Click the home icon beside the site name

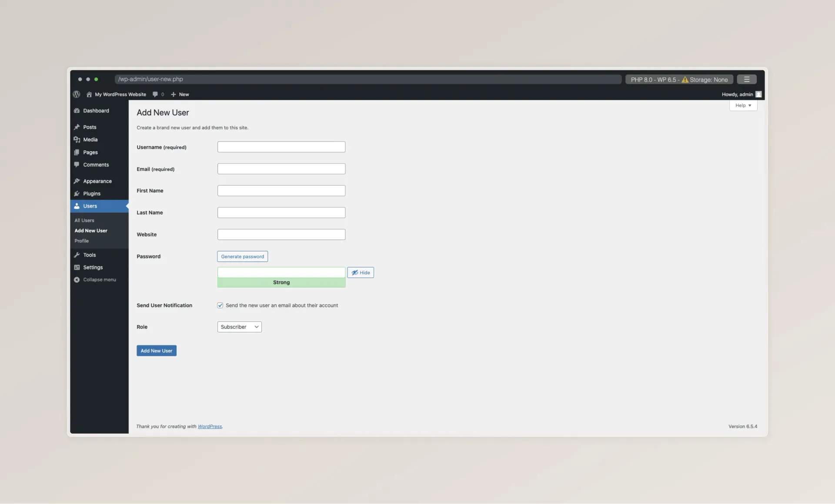pyautogui.click(x=89, y=94)
